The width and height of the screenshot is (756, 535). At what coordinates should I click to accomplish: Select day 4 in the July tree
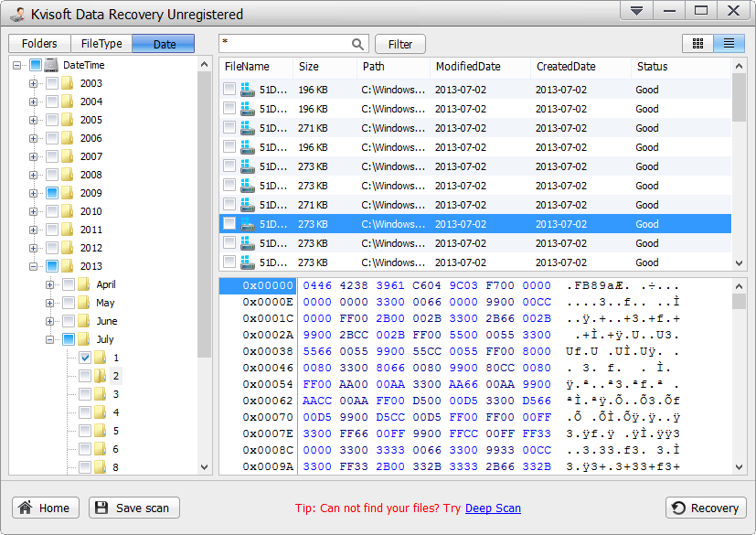[116, 412]
